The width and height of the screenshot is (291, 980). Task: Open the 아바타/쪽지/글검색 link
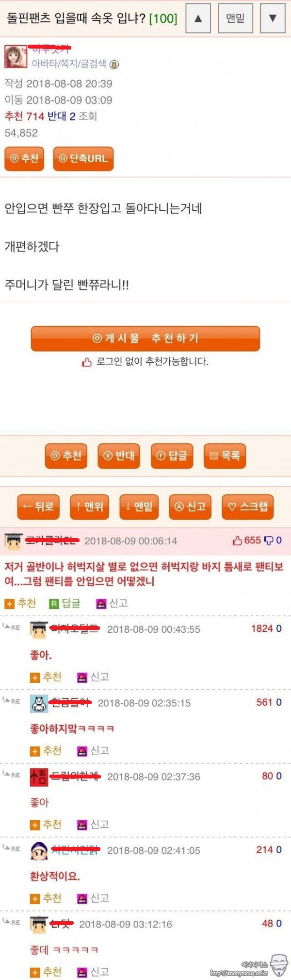click(69, 64)
